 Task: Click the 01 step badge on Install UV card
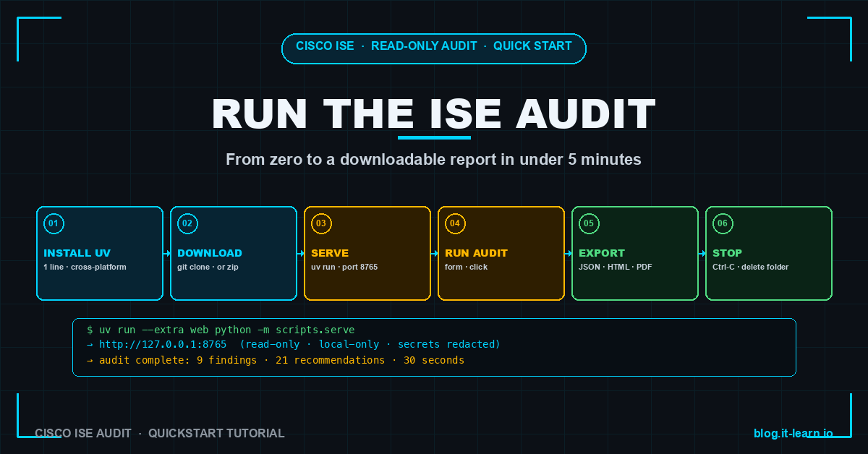coord(54,223)
